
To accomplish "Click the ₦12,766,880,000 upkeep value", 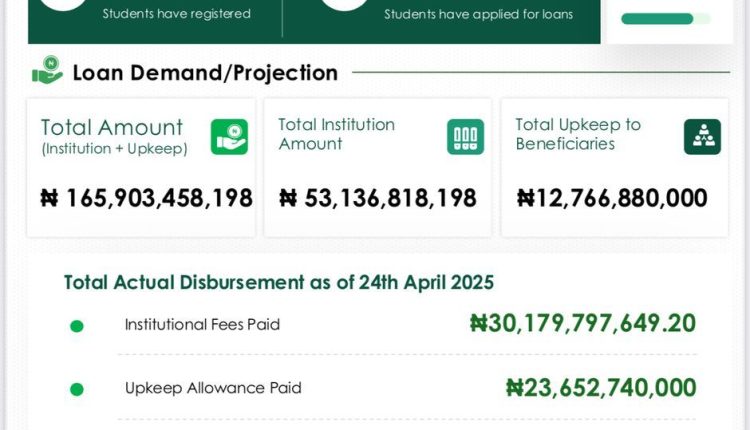I will coord(612,198).
